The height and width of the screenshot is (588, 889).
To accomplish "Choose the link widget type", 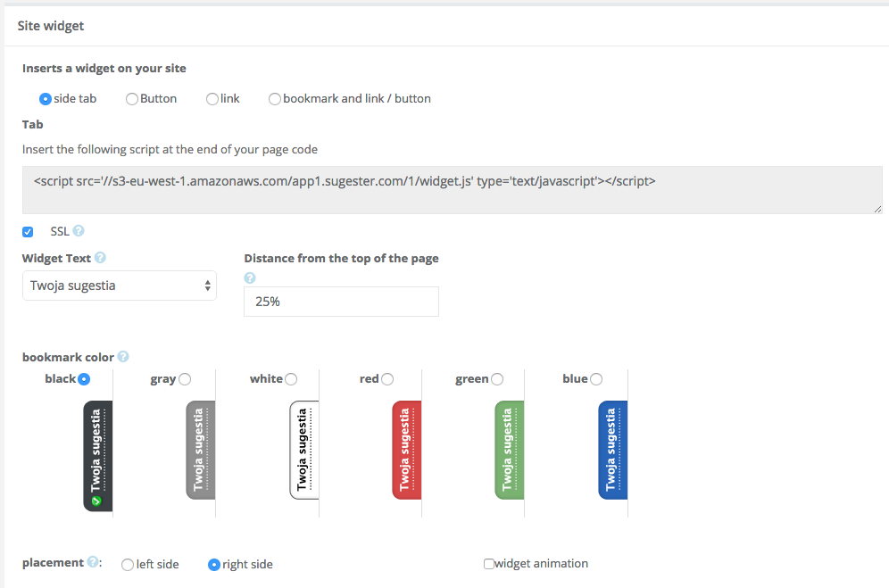I will (x=212, y=99).
